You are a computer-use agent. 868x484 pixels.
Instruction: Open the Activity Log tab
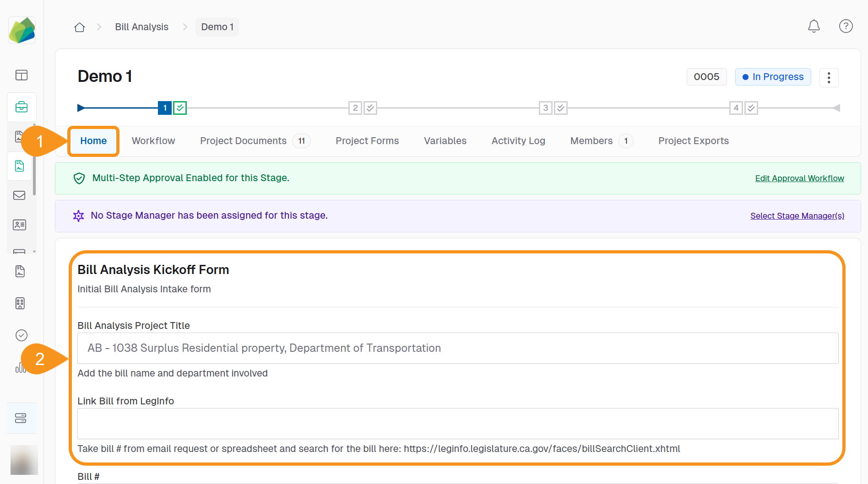pos(518,141)
